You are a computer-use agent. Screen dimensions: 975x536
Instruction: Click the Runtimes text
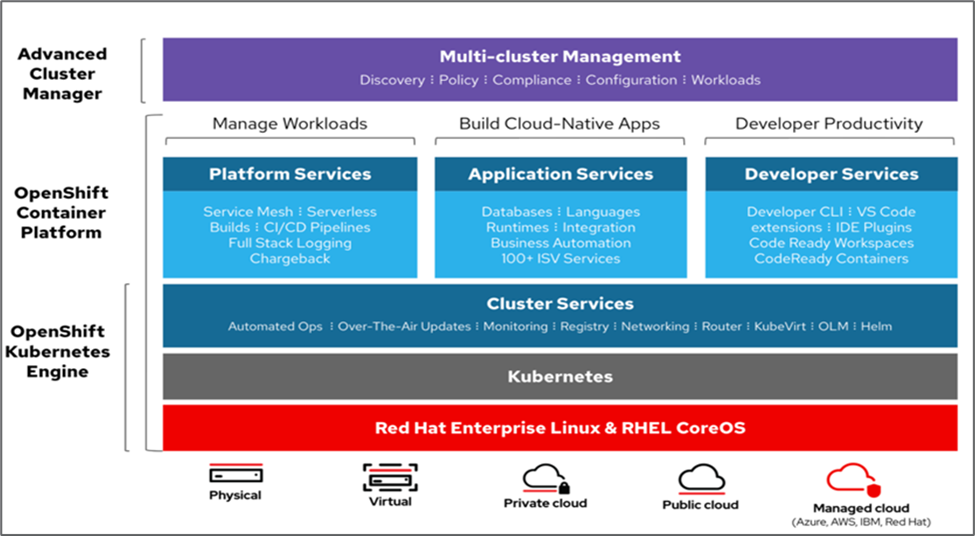517,228
